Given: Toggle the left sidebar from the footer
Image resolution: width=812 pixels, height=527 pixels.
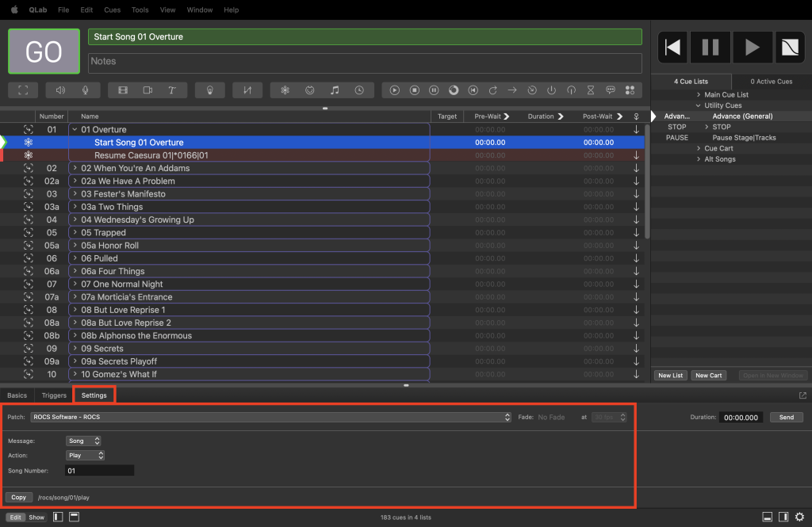Looking at the screenshot, I should (58, 517).
